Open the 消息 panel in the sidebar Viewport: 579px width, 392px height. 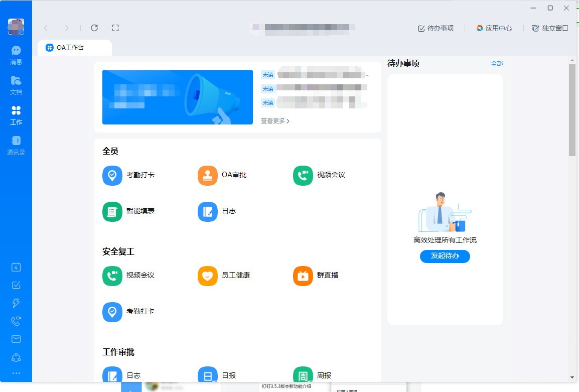point(16,54)
